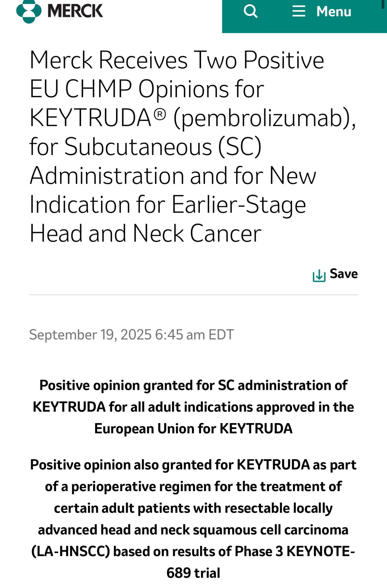Click the Merck logo symbol
Viewport: 387px width, 588px height.
29,11
